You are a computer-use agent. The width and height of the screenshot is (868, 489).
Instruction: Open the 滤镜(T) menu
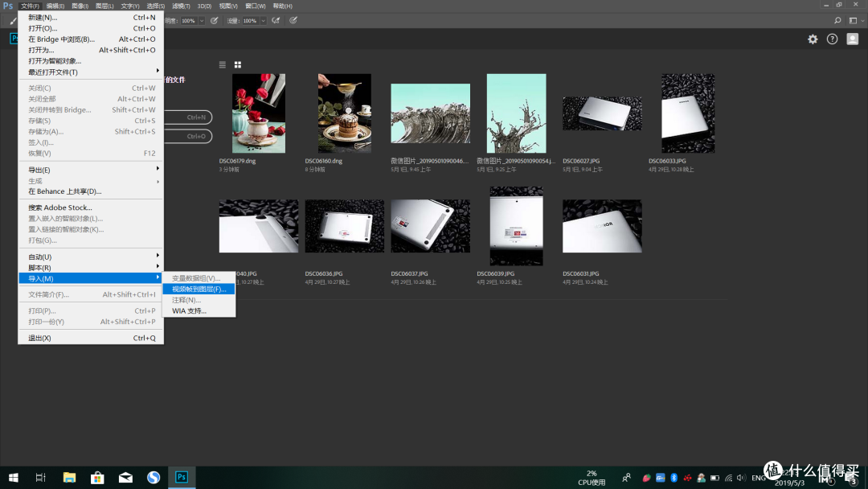click(181, 6)
